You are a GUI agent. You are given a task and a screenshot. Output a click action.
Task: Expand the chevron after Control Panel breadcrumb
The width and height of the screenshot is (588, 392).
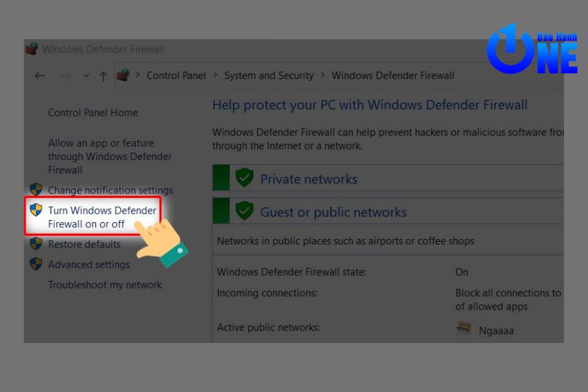click(215, 76)
